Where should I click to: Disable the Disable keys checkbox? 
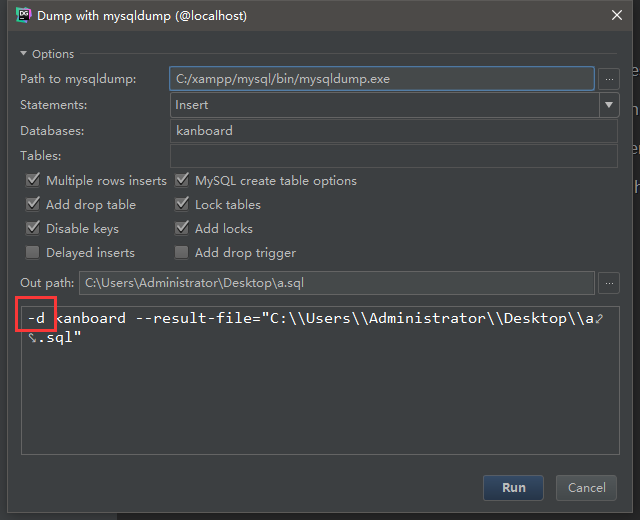[x=33, y=229]
